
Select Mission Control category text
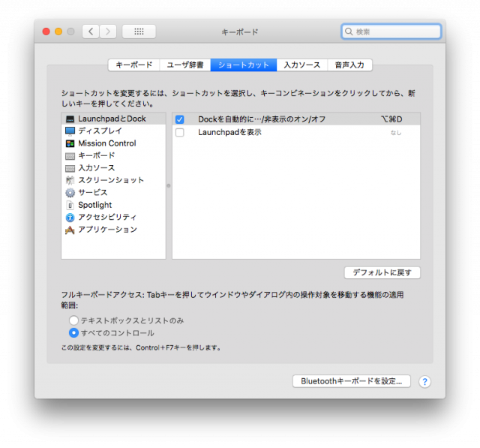[x=106, y=143]
